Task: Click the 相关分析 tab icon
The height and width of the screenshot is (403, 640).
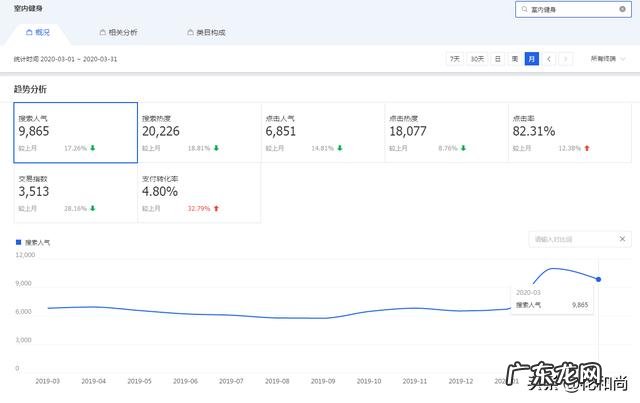Action: pos(103,32)
